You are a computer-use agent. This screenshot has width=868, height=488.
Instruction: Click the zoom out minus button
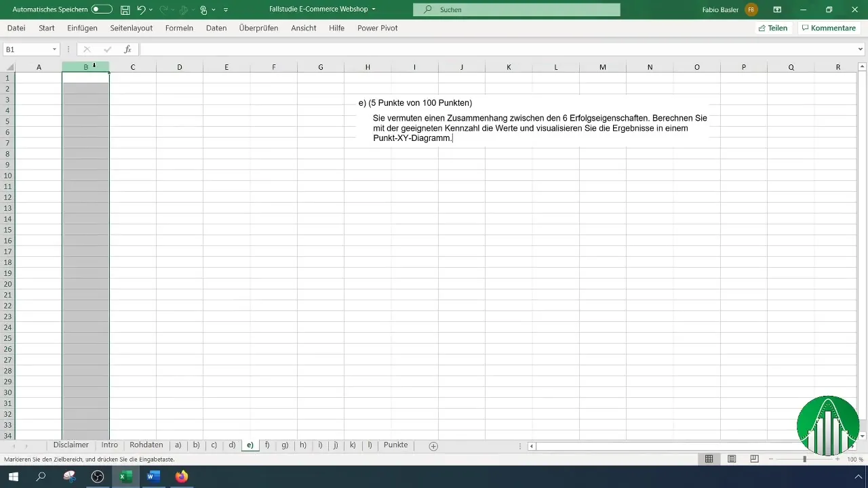pos(771,460)
